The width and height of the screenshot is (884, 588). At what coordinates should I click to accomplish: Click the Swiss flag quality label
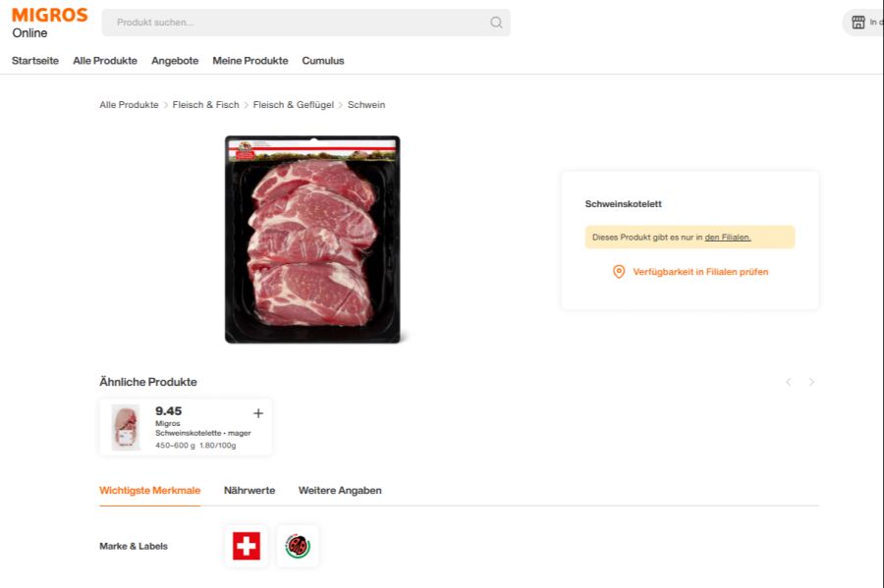tap(245, 546)
